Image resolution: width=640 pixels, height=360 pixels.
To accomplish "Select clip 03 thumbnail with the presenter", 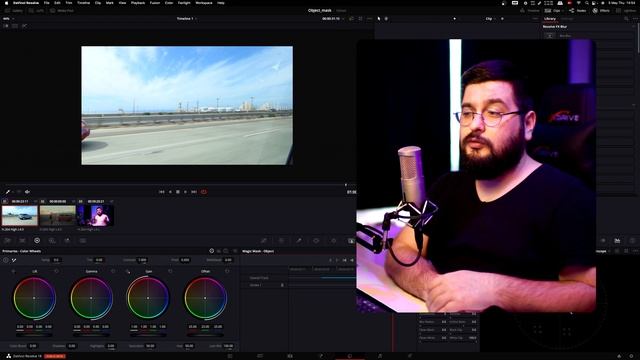I will pyautogui.click(x=96, y=216).
